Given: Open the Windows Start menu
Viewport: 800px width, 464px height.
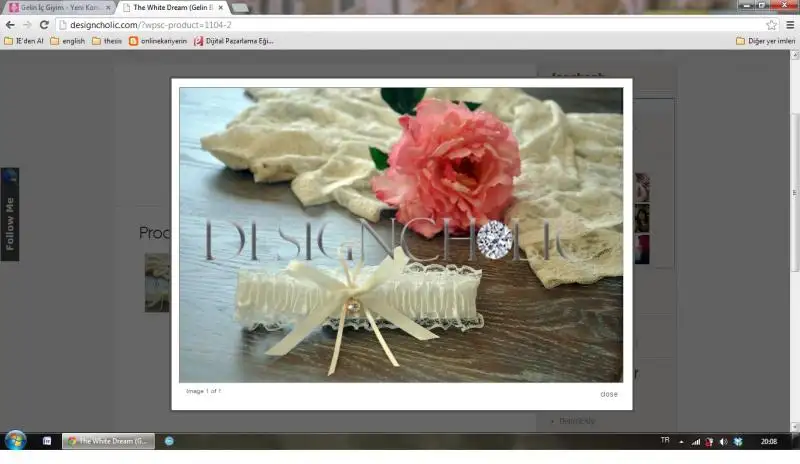Looking at the screenshot, I should click(x=15, y=440).
